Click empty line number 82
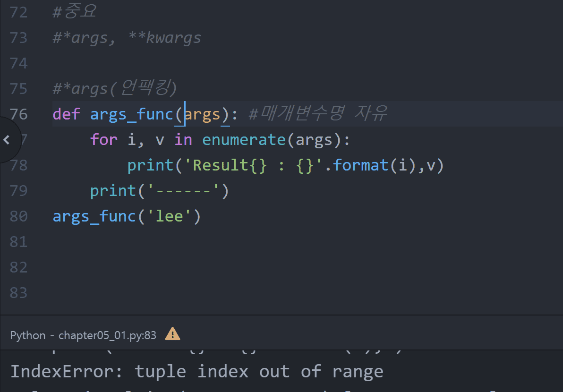The width and height of the screenshot is (563, 392). point(18,267)
